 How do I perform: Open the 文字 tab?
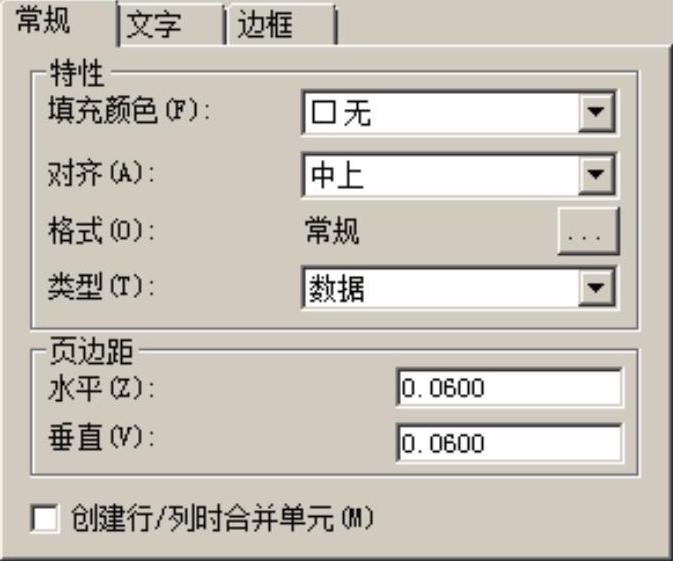[168, 26]
